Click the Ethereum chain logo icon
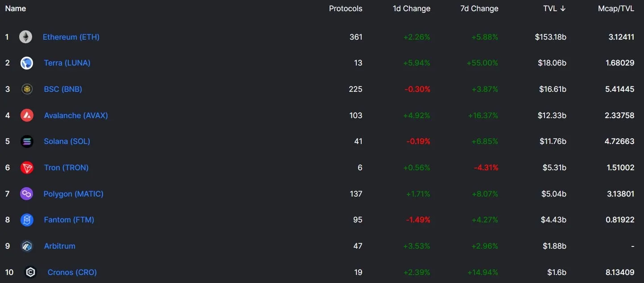The width and height of the screenshot is (644, 283). tap(25, 37)
